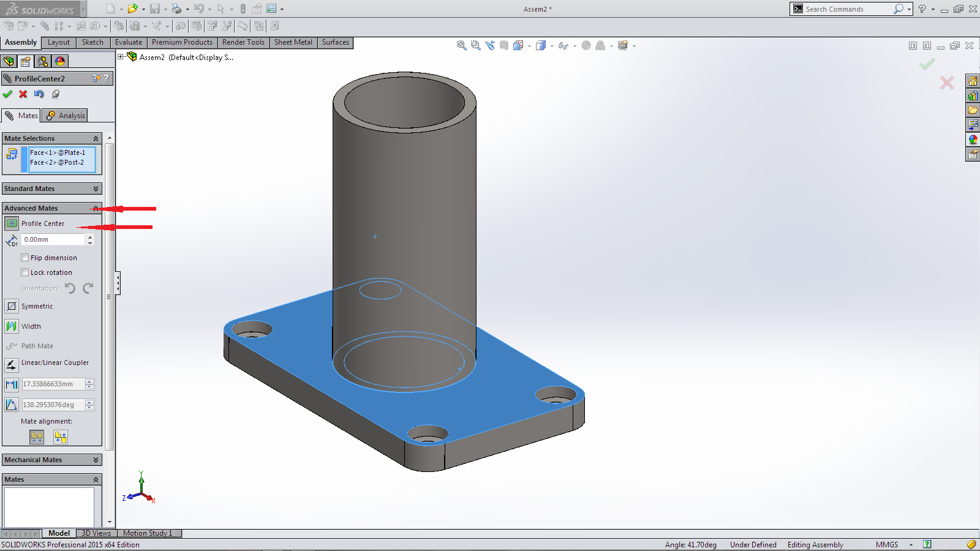The height and width of the screenshot is (551, 980).
Task: Click the Profile Center mate icon
Action: [x=12, y=223]
